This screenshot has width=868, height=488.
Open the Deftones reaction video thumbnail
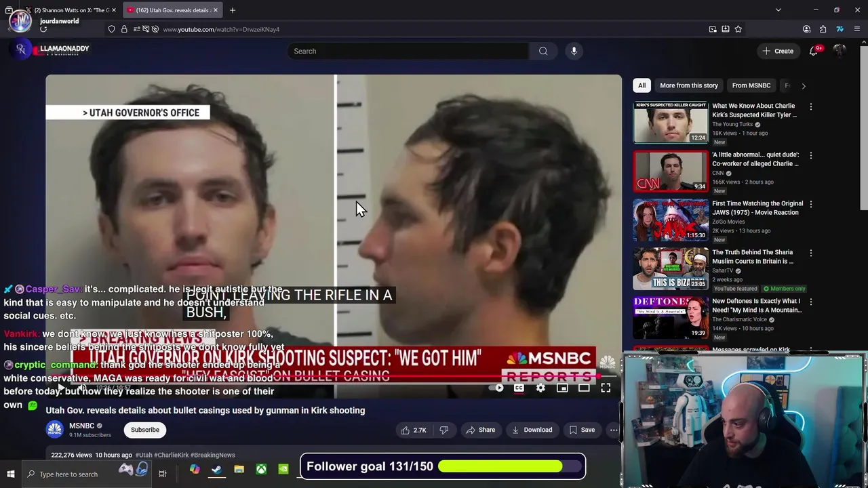click(x=671, y=318)
